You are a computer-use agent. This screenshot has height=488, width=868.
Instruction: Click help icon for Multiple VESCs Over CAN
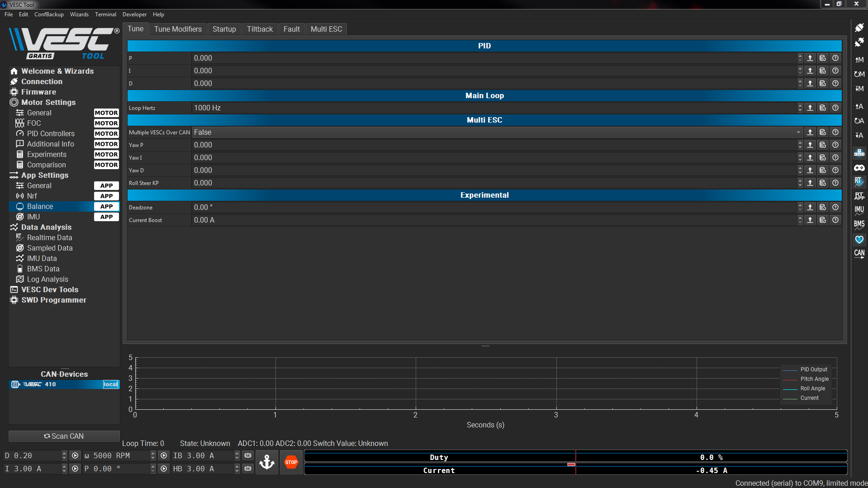835,133
